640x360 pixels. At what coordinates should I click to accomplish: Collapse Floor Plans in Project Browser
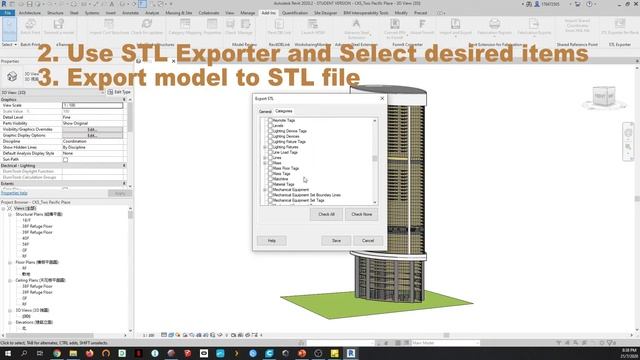tap(10, 262)
